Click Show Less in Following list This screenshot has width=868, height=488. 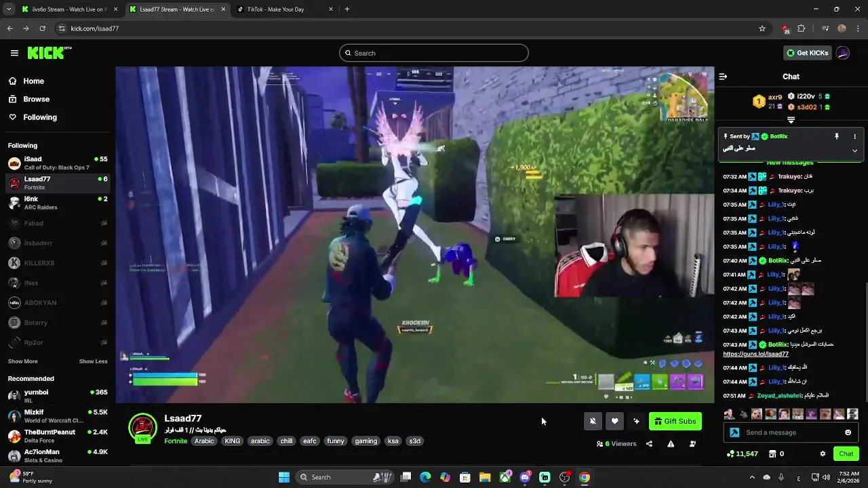[94, 361]
